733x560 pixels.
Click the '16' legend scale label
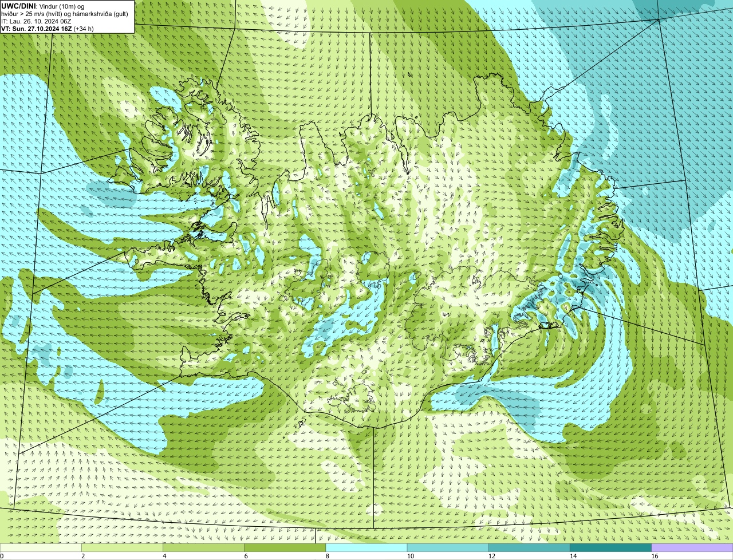[x=655, y=556]
